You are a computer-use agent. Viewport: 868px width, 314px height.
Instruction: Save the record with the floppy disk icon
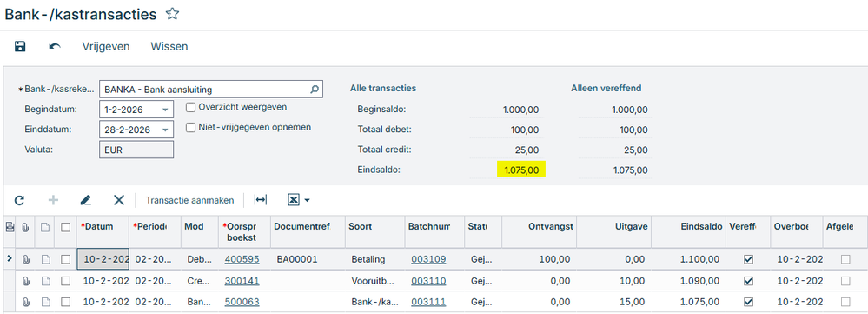point(21,46)
